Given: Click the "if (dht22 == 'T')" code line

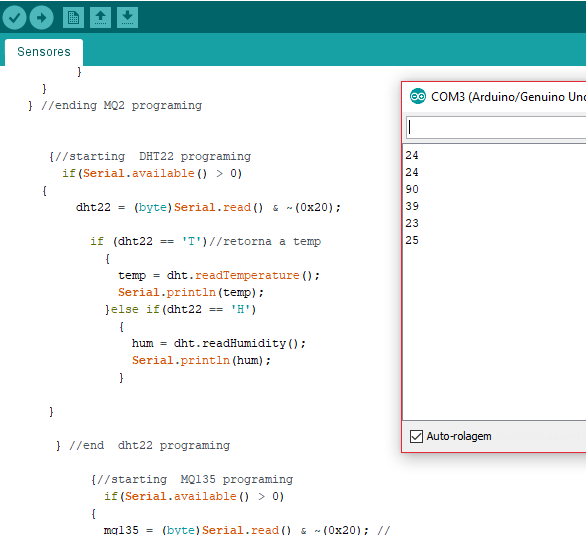Looking at the screenshot, I should (x=149, y=242).
